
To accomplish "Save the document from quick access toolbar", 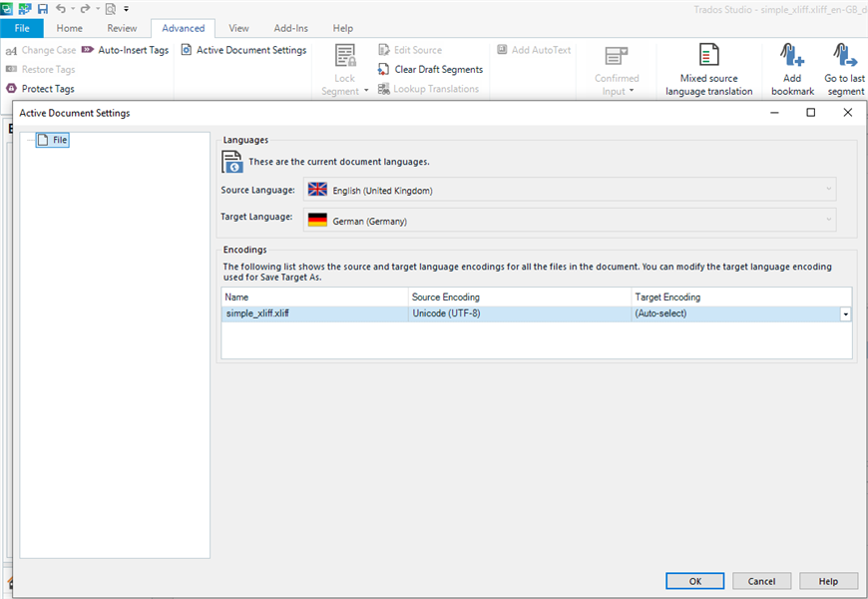I will [x=42, y=8].
